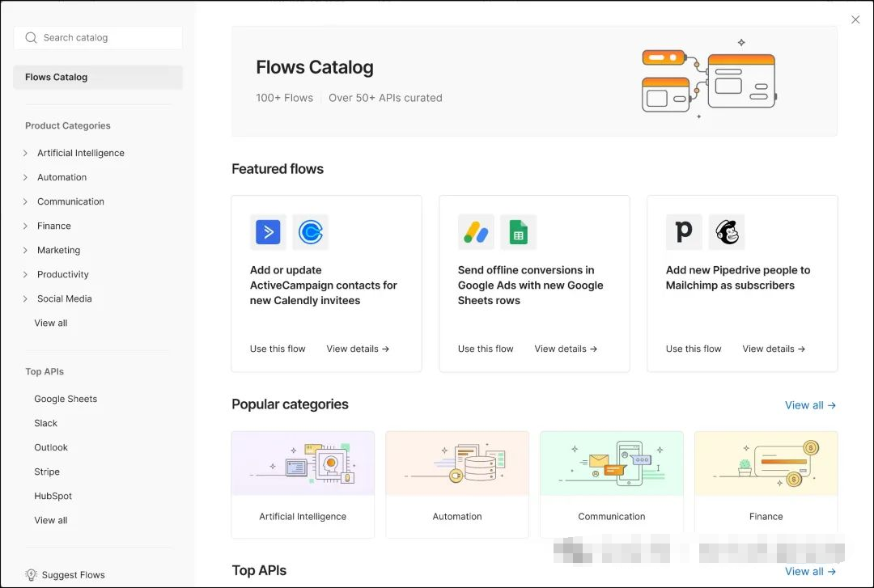Select Flows Catalog in the sidebar

coord(98,77)
